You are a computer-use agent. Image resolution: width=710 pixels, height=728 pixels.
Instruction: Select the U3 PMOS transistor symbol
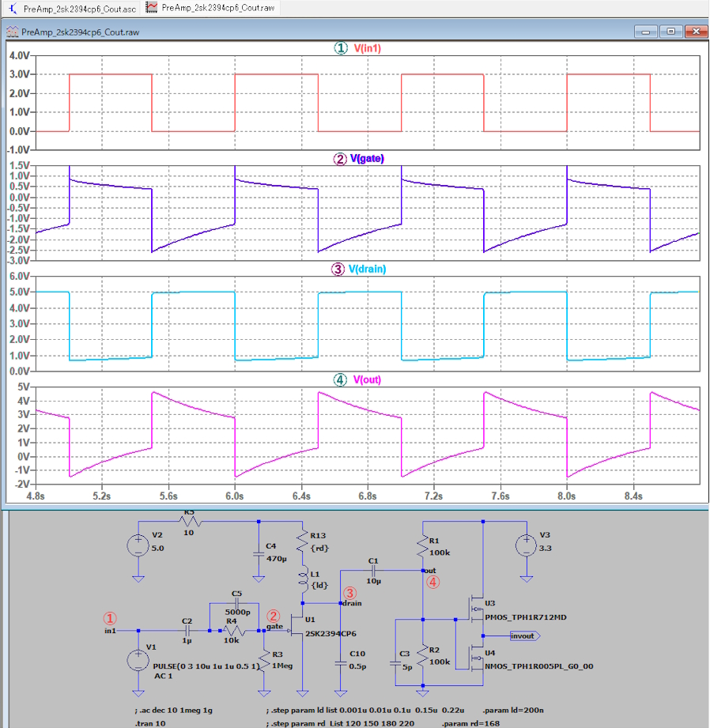pos(475,608)
